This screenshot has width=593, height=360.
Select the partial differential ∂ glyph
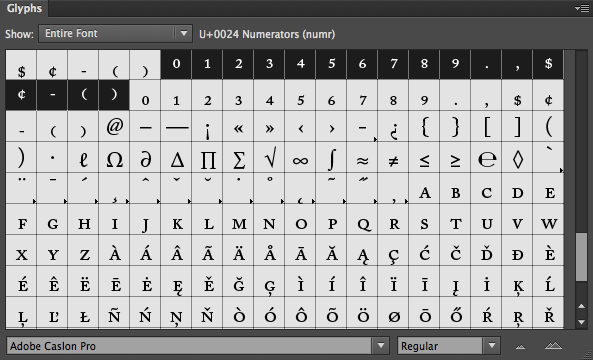click(x=145, y=157)
